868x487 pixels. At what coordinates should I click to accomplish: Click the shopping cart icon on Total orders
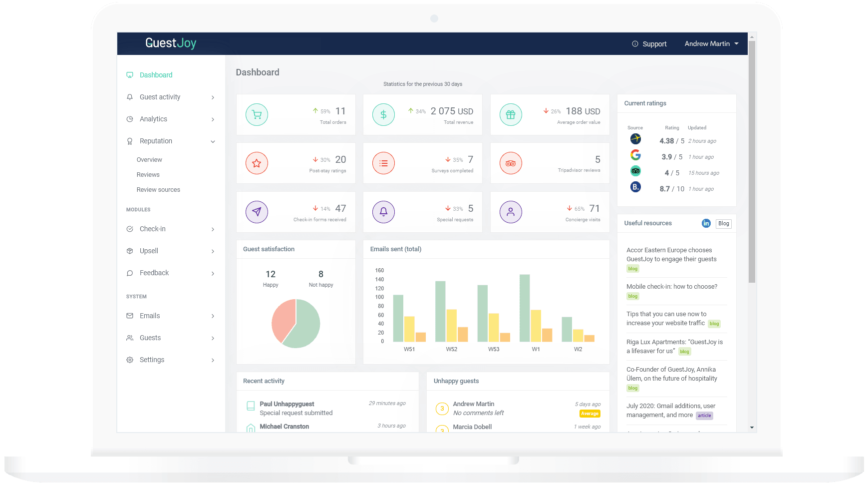pos(257,114)
